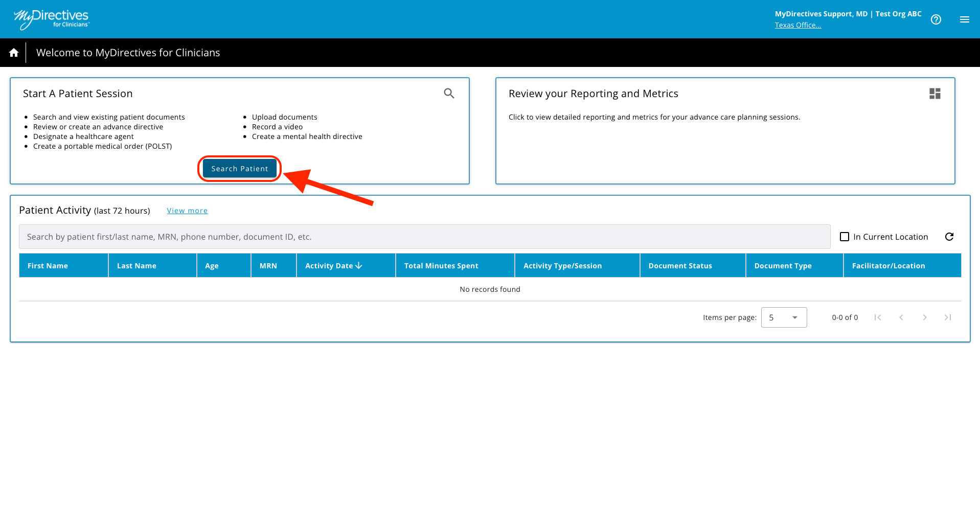This screenshot has height=507, width=980.
Task: Click 'Search and view existing patient documents' text
Action: point(109,117)
